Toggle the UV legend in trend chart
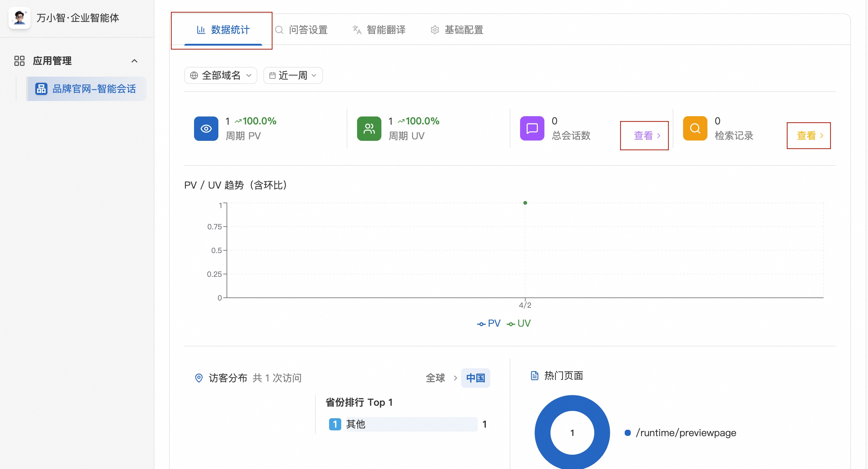This screenshot has height=469, width=868. pos(519,323)
